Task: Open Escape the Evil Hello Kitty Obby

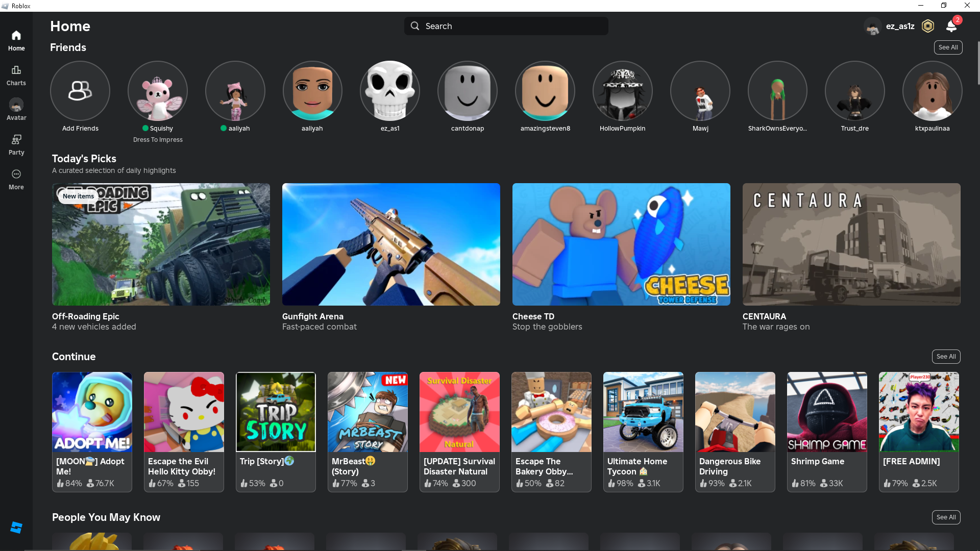Action: 184,432
